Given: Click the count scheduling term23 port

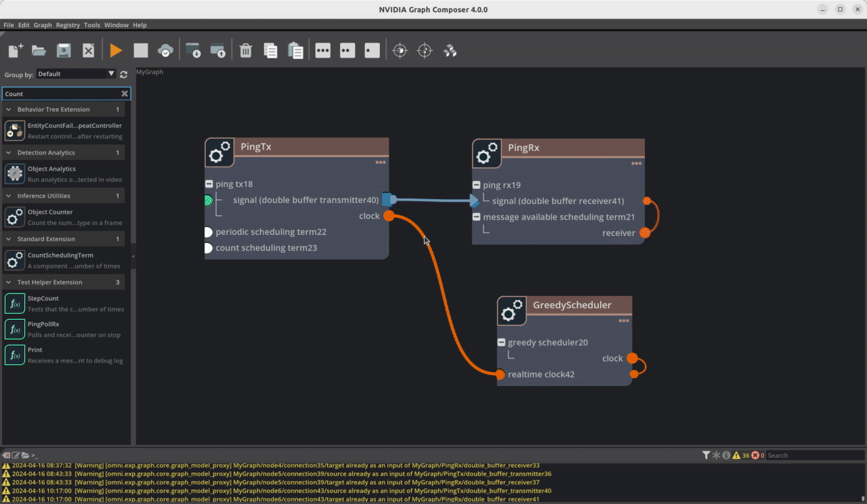Looking at the screenshot, I should click(209, 249).
